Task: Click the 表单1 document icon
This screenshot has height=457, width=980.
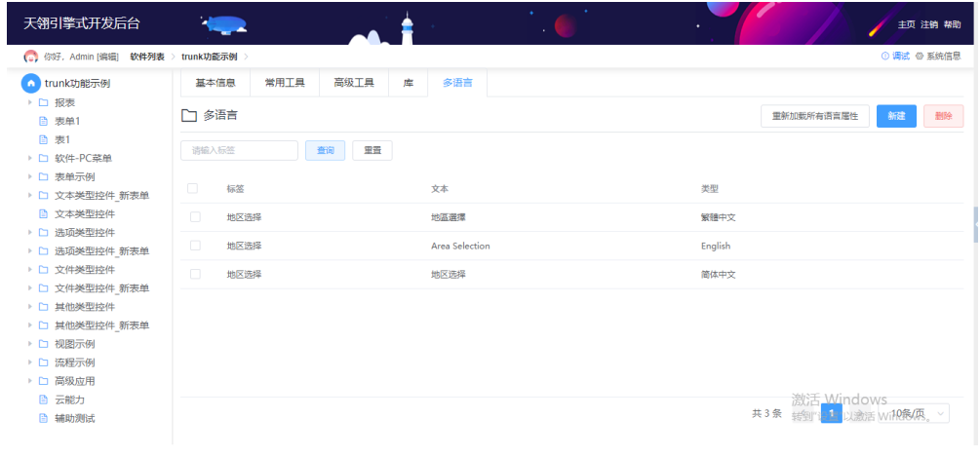Action: 43,121
